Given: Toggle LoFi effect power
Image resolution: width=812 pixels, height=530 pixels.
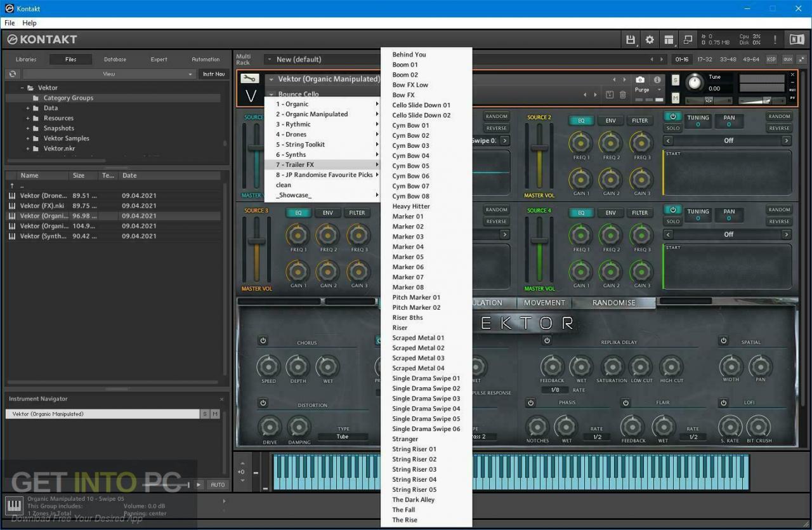Looking at the screenshot, I should pyautogui.click(x=723, y=403).
